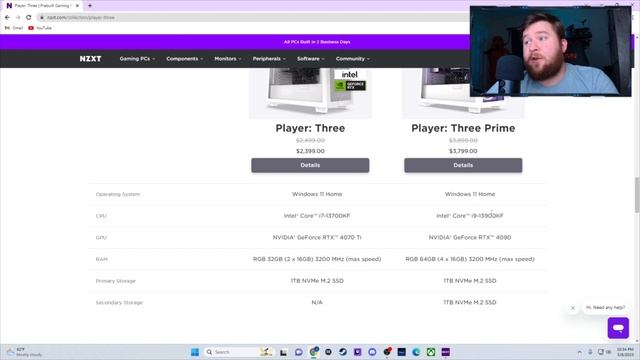Dismiss the 'Hi. Need any help?' chat popup
Image resolution: width=640 pixels, height=360 pixels.
(573, 308)
